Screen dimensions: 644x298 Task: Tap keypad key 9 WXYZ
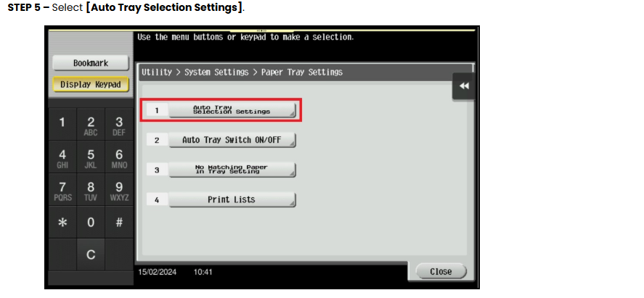119,189
